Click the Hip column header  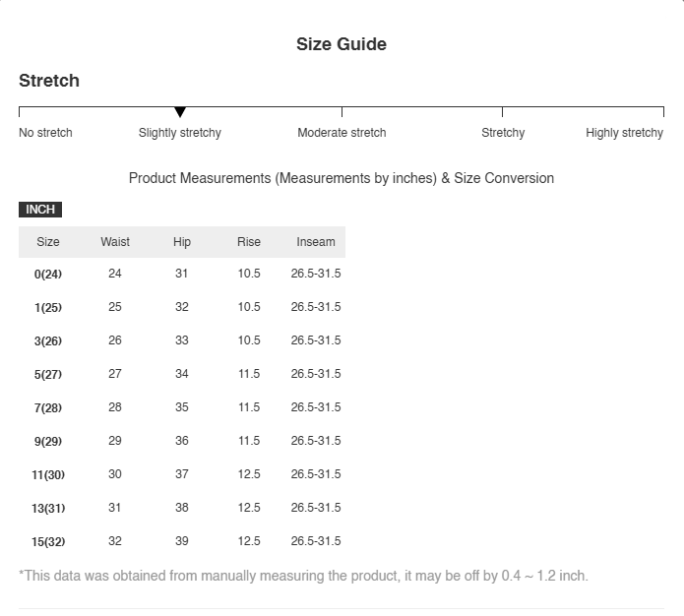182,242
